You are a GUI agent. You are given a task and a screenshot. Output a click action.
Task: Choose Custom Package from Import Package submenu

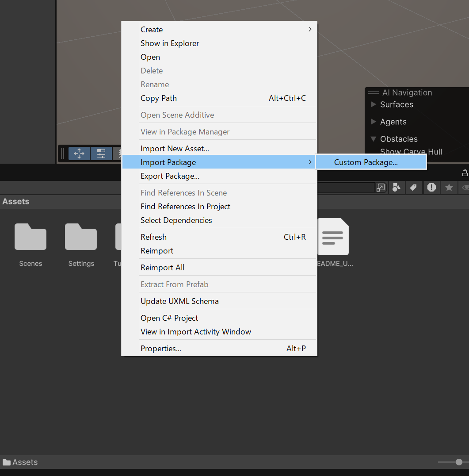(x=366, y=162)
